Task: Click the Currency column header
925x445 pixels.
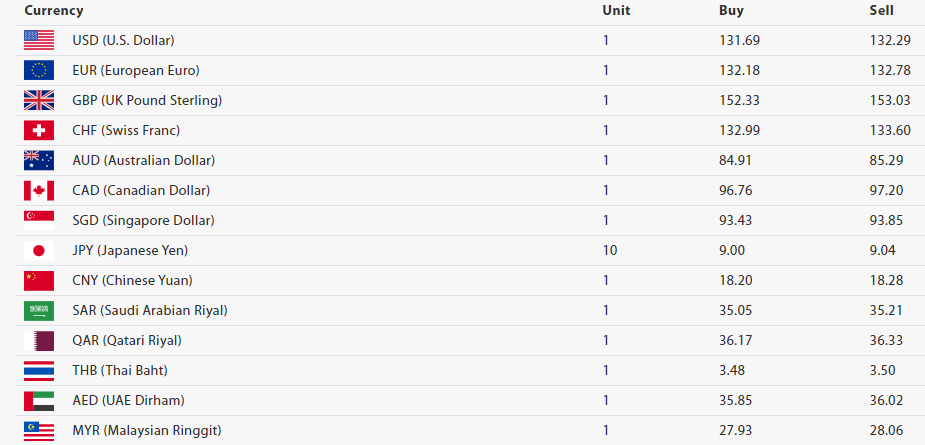Action: pos(54,11)
